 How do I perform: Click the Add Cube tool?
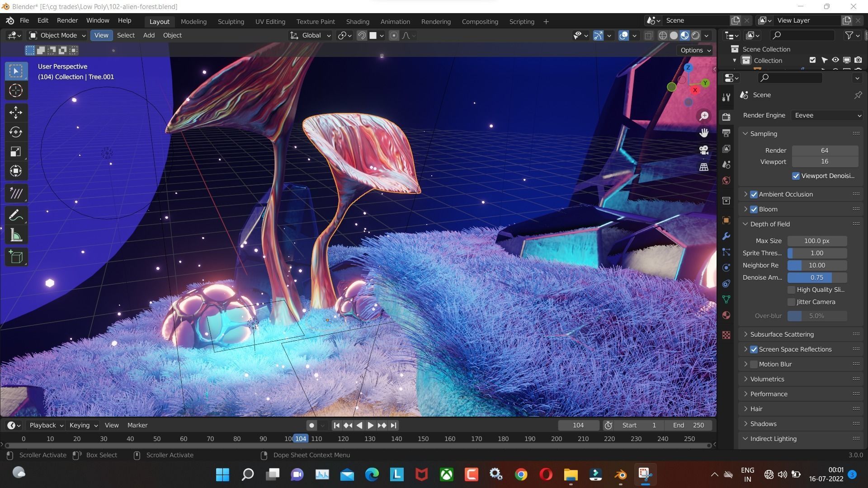16,257
